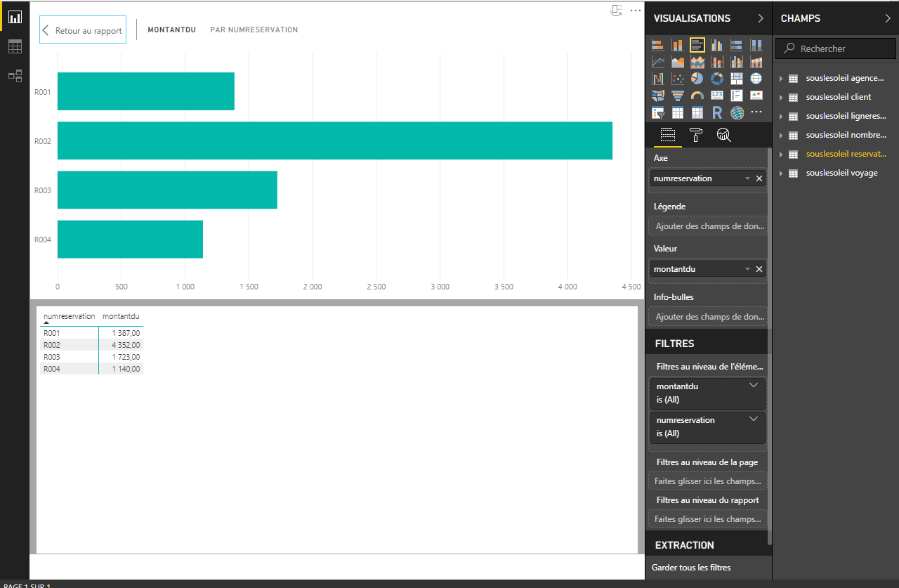This screenshot has height=588, width=899.
Task: Insert a scatter chart visualization
Action: pyautogui.click(x=678, y=79)
